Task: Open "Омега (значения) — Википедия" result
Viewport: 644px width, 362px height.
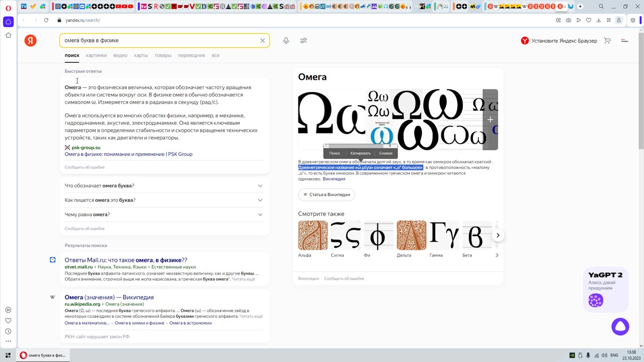Action: (109, 297)
